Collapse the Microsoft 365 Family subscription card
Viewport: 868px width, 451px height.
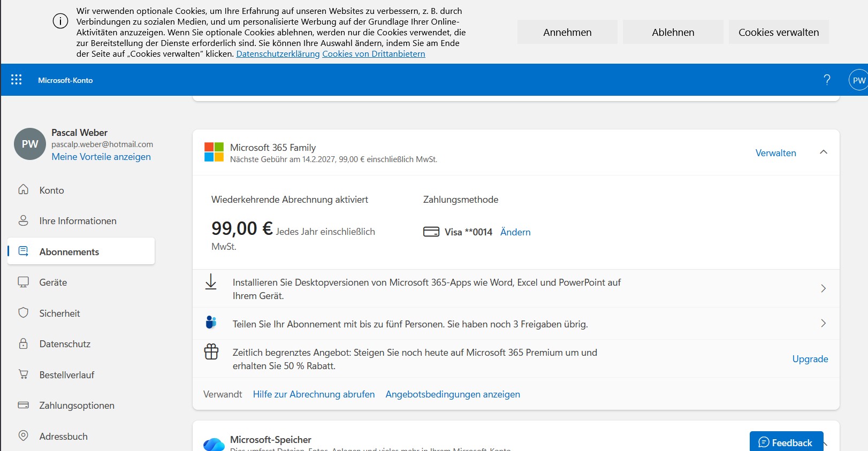[824, 152]
